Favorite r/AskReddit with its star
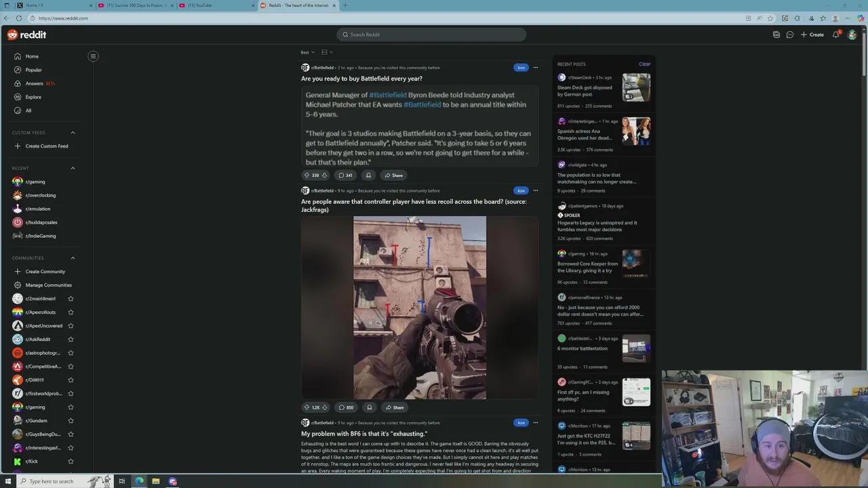The image size is (868, 488). pyautogui.click(x=71, y=340)
